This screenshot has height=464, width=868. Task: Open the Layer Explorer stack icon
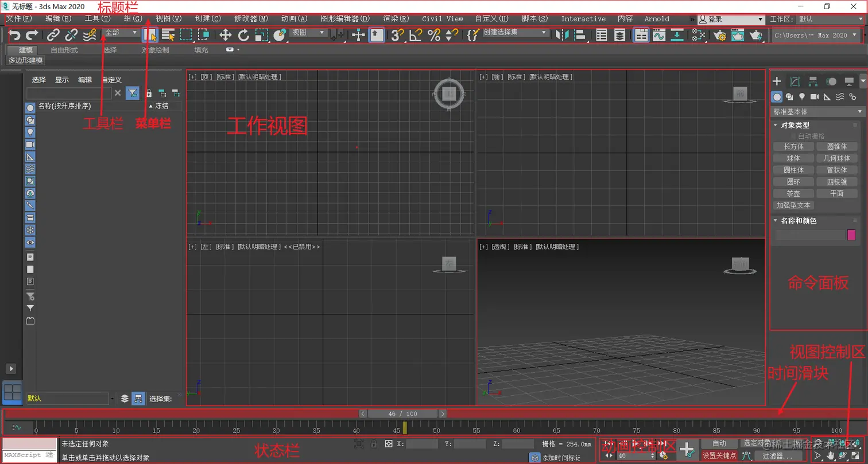coord(620,36)
